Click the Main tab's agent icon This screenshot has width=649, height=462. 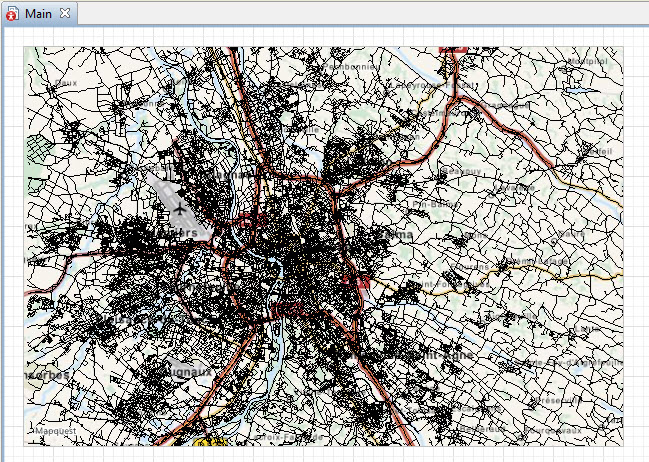point(12,14)
